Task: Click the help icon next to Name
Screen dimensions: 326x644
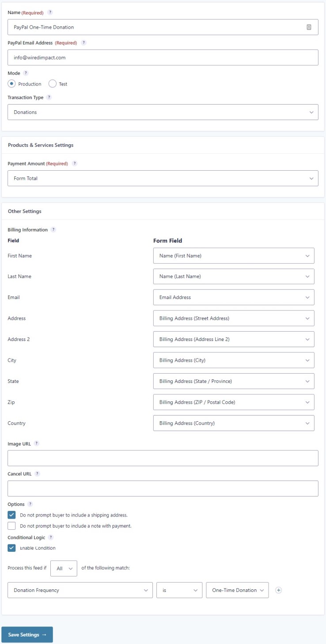Action: pos(50,13)
